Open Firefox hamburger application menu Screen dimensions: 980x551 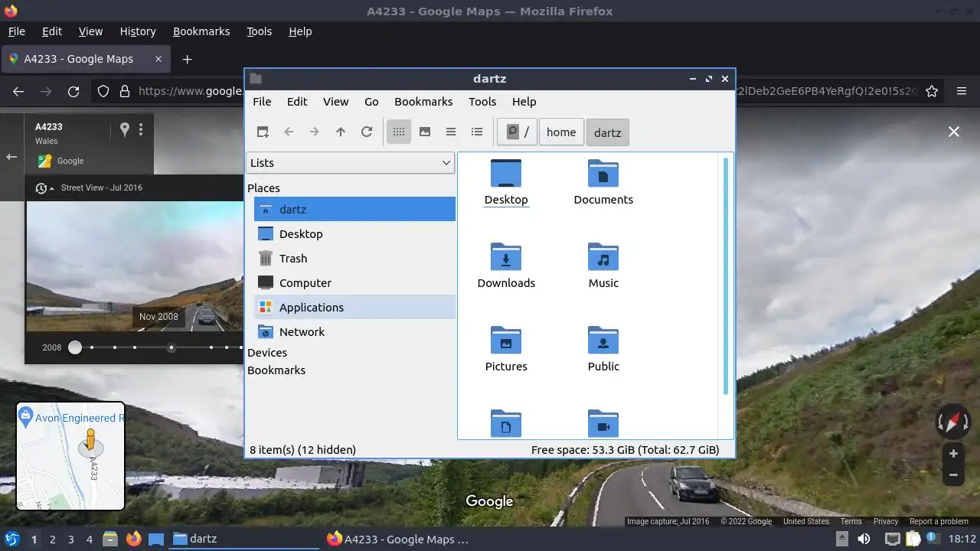pyautogui.click(x=962, y=91)
